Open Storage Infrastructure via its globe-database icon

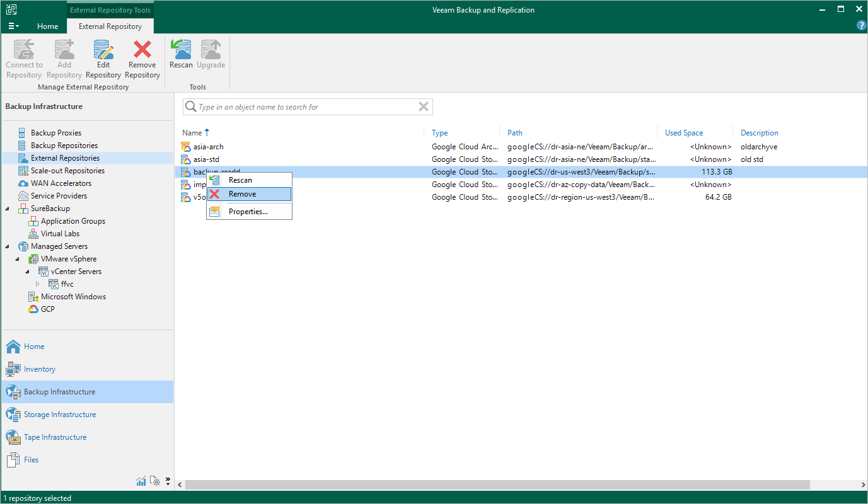(x=13, y=415)
